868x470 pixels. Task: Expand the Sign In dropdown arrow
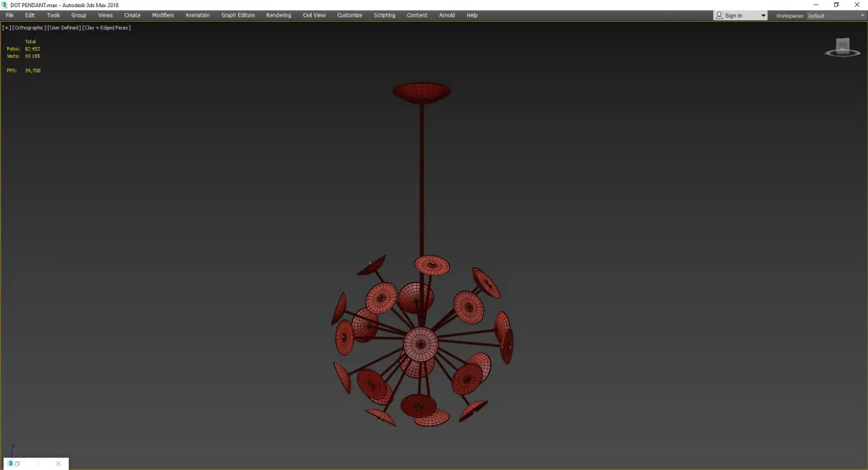[x=763, y=16]
